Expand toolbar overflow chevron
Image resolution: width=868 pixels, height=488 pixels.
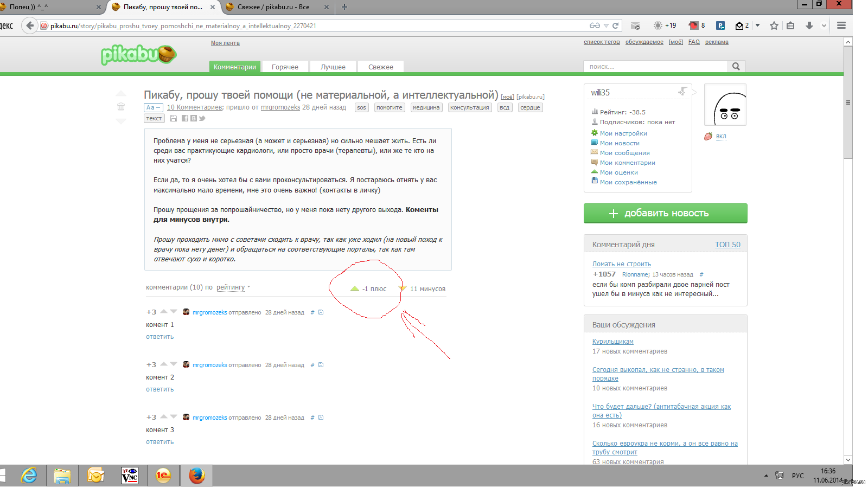[824, 25]
